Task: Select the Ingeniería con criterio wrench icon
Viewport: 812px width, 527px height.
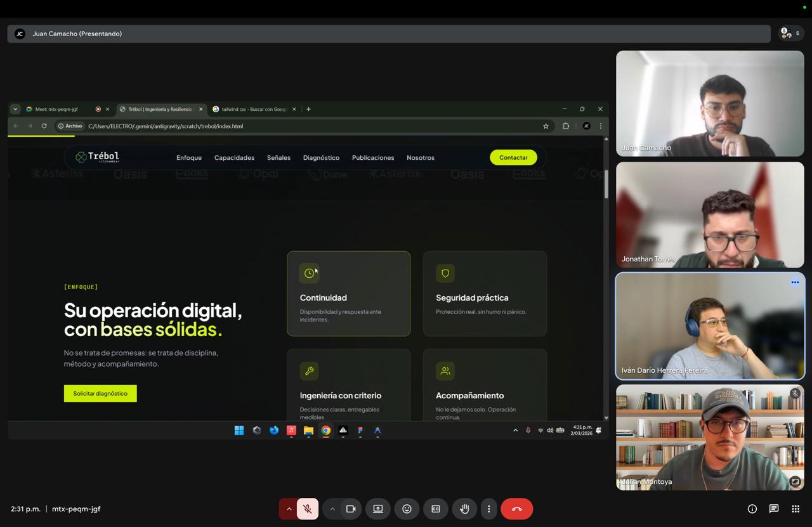Action: pos(310,371)
